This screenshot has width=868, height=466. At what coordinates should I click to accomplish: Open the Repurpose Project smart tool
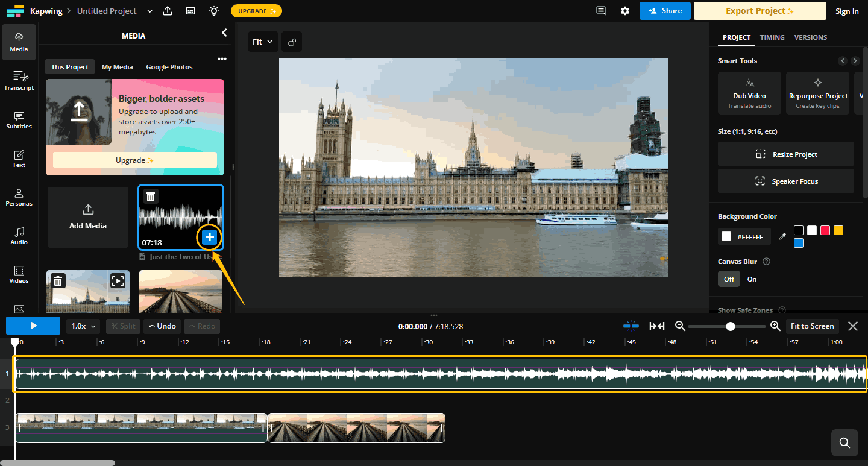pos(818,93)
